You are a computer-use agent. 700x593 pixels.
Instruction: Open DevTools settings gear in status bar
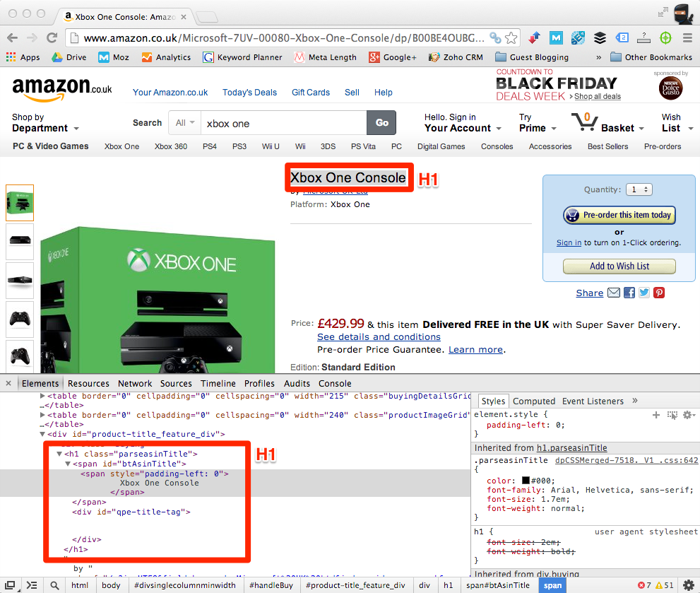pyautogui.click(x=689, y=585)
